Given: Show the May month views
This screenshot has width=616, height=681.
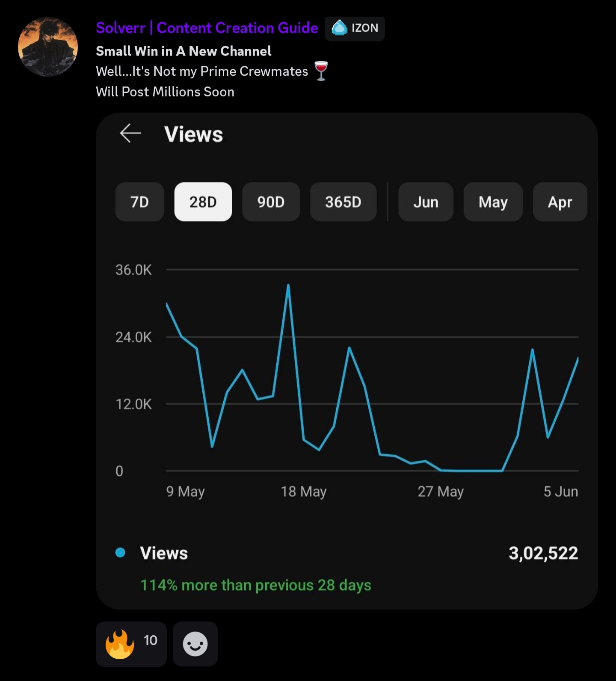Looking at the screenshot, I should click(x=493, y=202).
